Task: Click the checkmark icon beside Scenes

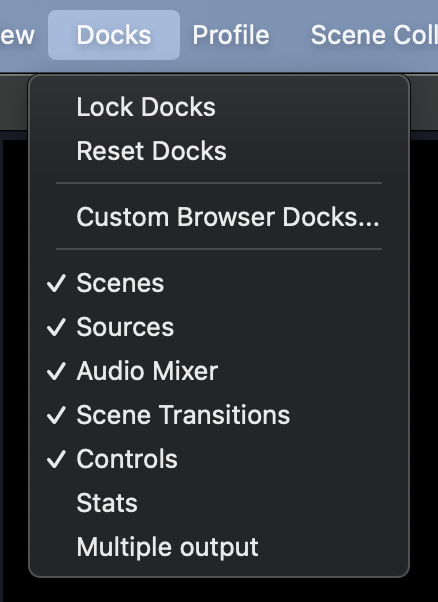Action: coord(56,283)
